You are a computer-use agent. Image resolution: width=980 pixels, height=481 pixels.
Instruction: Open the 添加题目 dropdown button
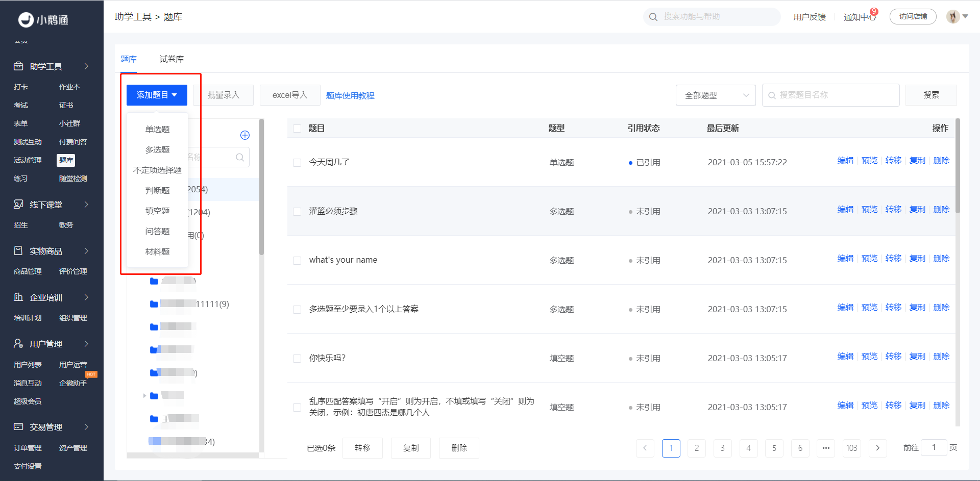click(x=157, y=95)
